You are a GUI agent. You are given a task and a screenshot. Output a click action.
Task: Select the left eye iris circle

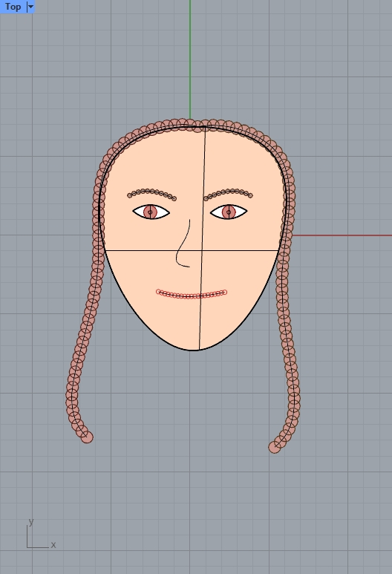coord(150,212)
